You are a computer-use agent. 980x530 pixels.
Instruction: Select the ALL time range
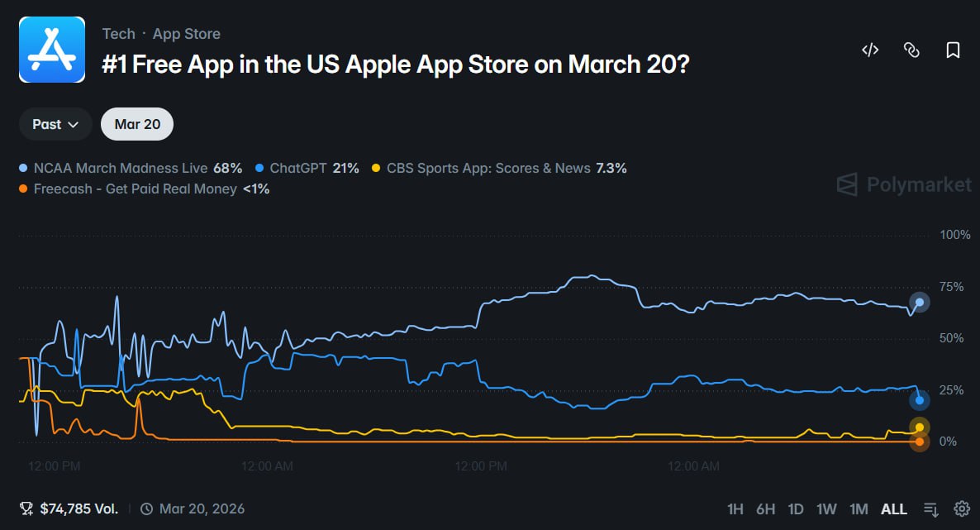[x=894, y=509]
